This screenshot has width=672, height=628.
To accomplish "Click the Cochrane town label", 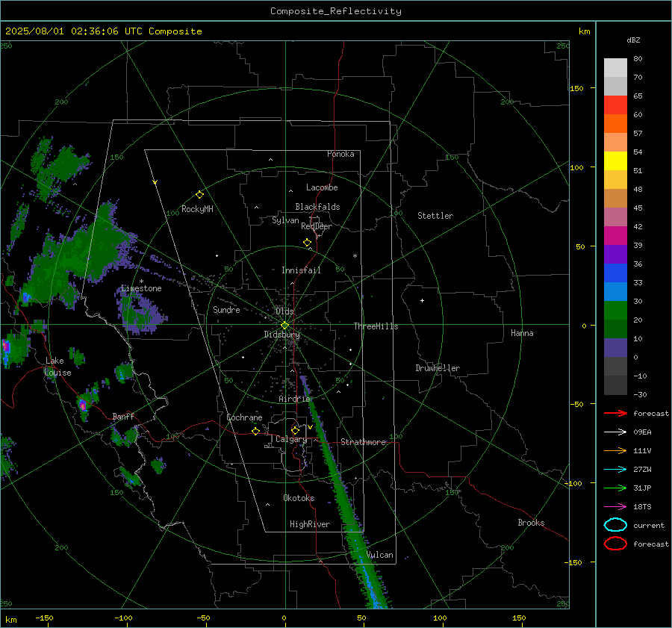I will point(244,418).
